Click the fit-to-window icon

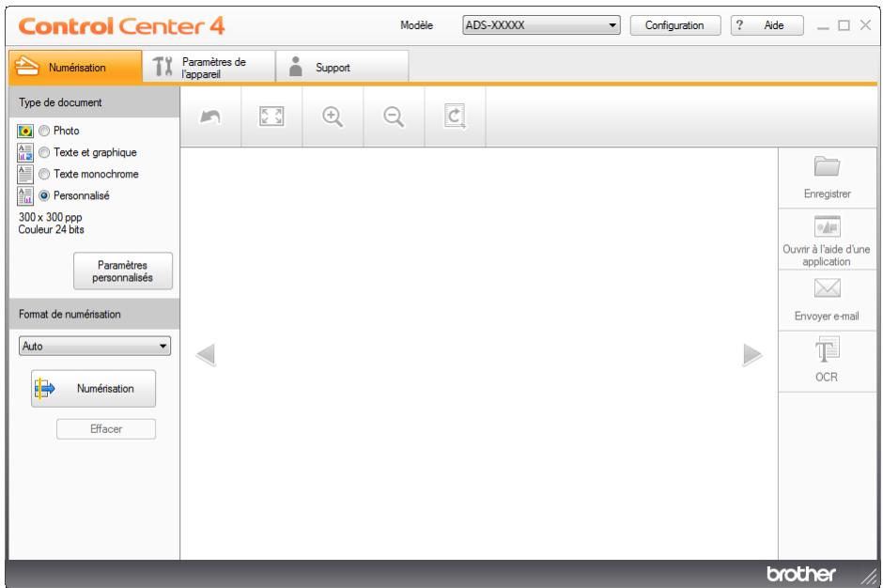[271, 116]
